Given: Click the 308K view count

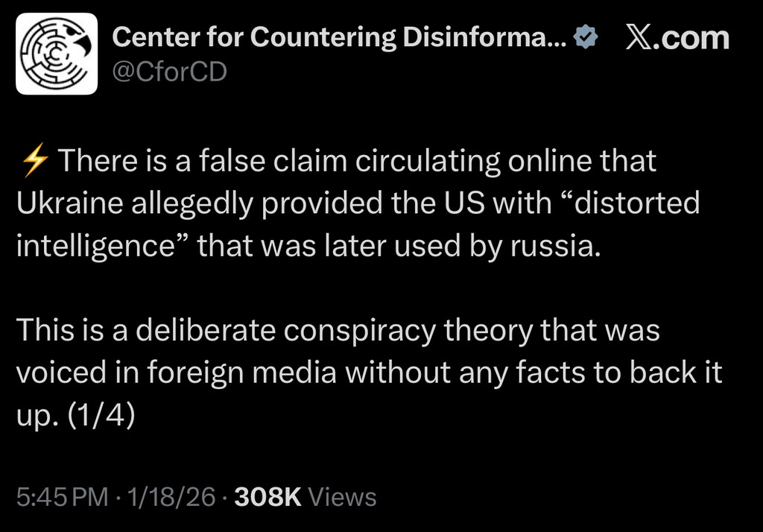Looking at the screenshot, I should 267,496.
